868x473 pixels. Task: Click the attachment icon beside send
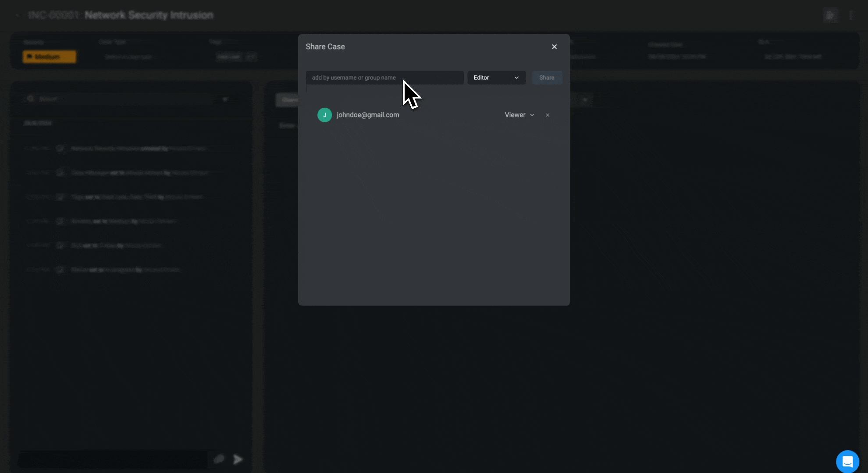(219, 459)
